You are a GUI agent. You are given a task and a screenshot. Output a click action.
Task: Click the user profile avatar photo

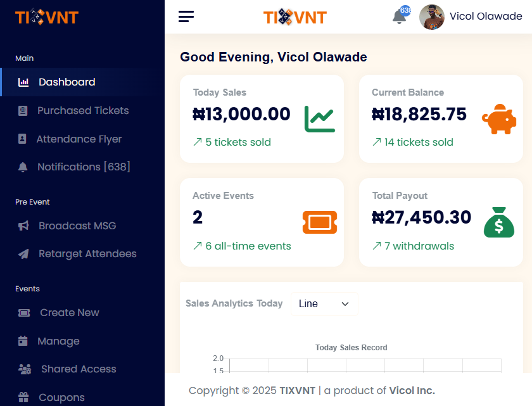pos(432,17)
